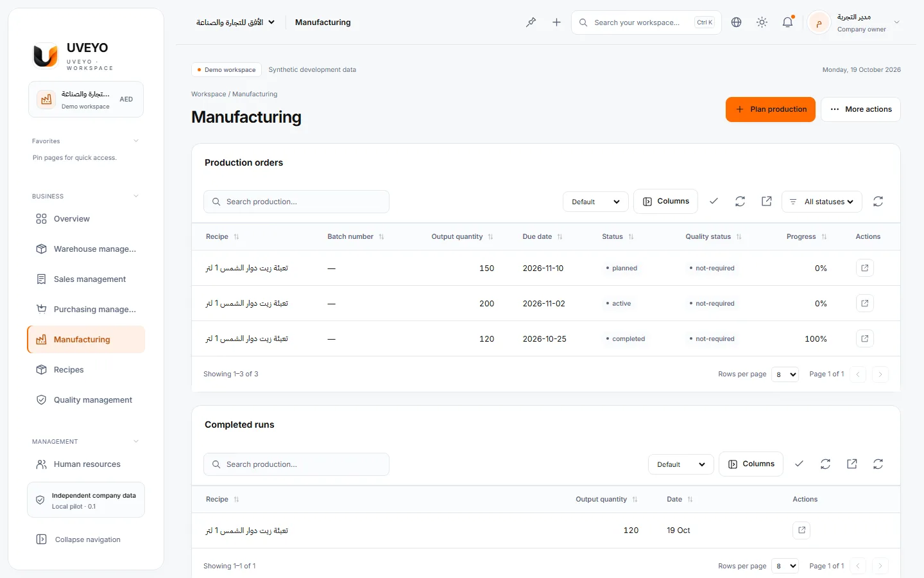Select Manufacturing in the sidebar
The width and height of the screenshot is (924, 578).
(x=86, y=340)
